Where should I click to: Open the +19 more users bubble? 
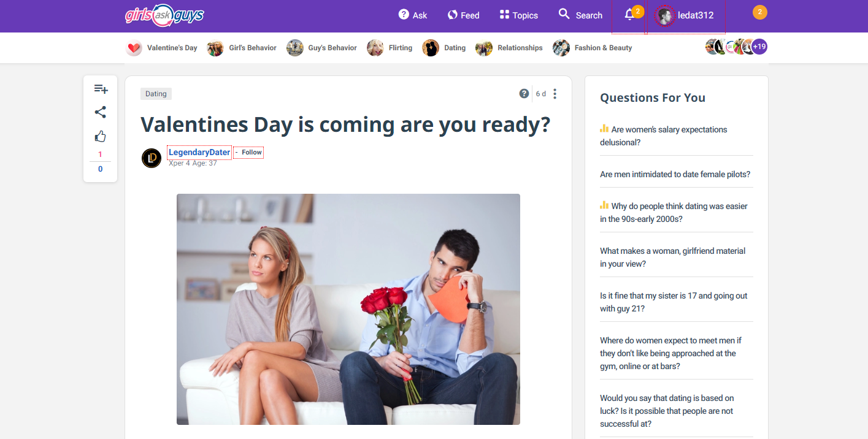[759, 47]
